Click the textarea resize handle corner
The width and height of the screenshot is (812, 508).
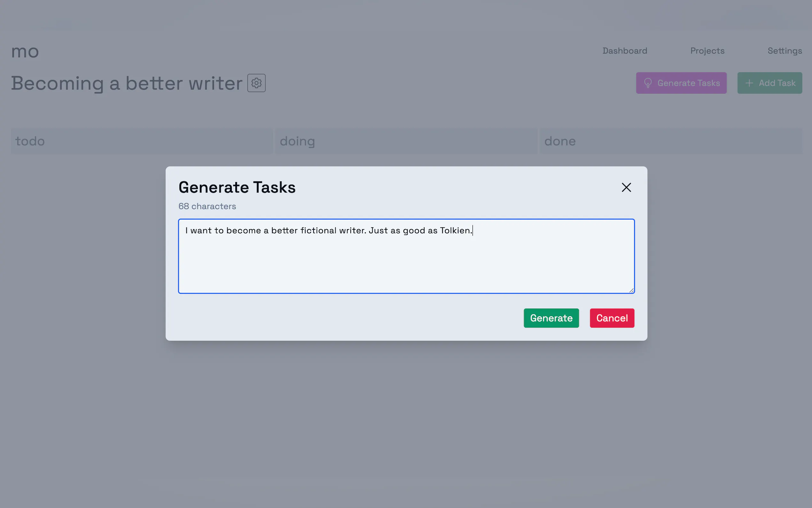[x=631, y=290]
